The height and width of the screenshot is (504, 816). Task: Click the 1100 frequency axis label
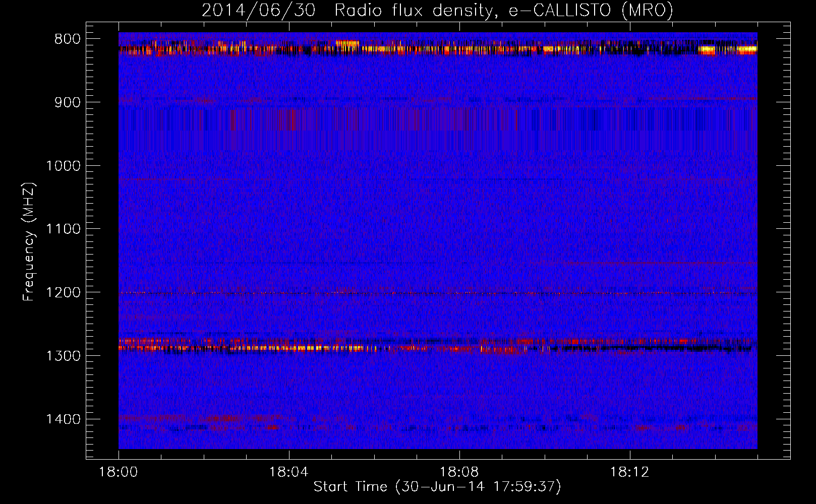click(x=63, y=229)
